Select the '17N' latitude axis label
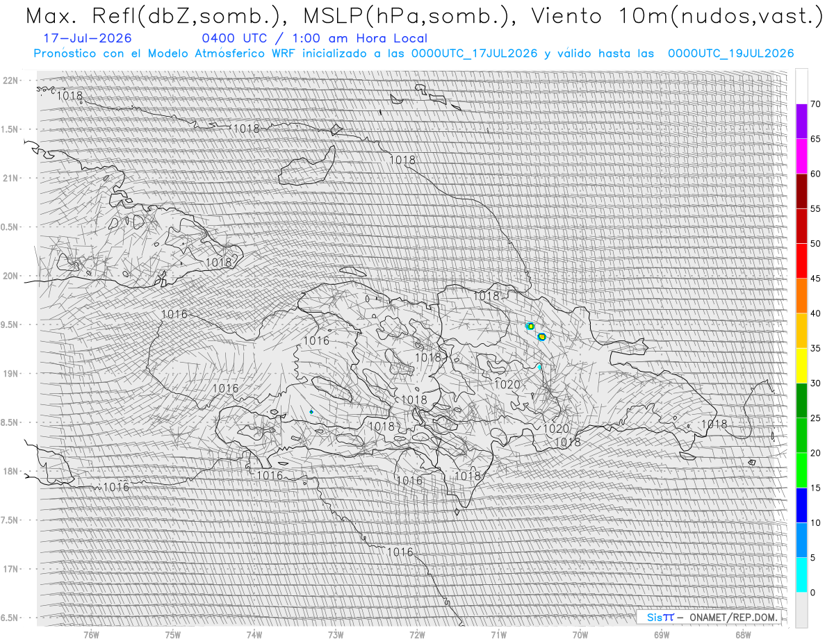Screen dimensions: 834x644 [10, 569]
